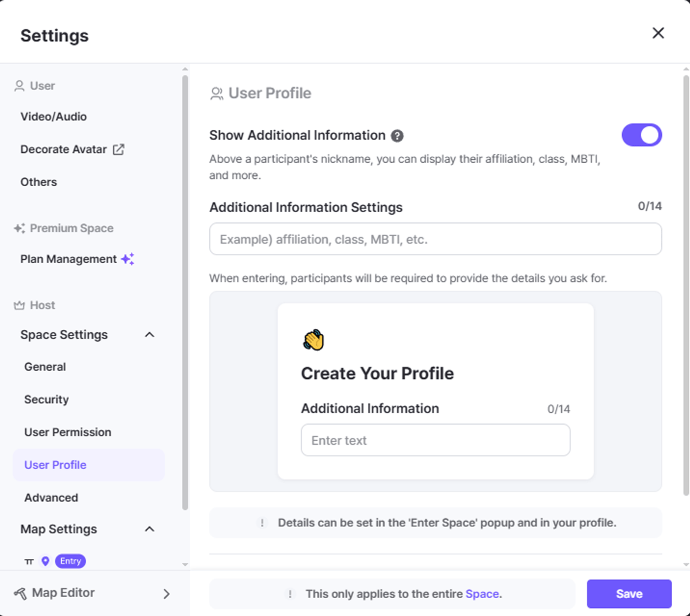Click the Enter text preview field
690x616 pixels.
[435, 440]
